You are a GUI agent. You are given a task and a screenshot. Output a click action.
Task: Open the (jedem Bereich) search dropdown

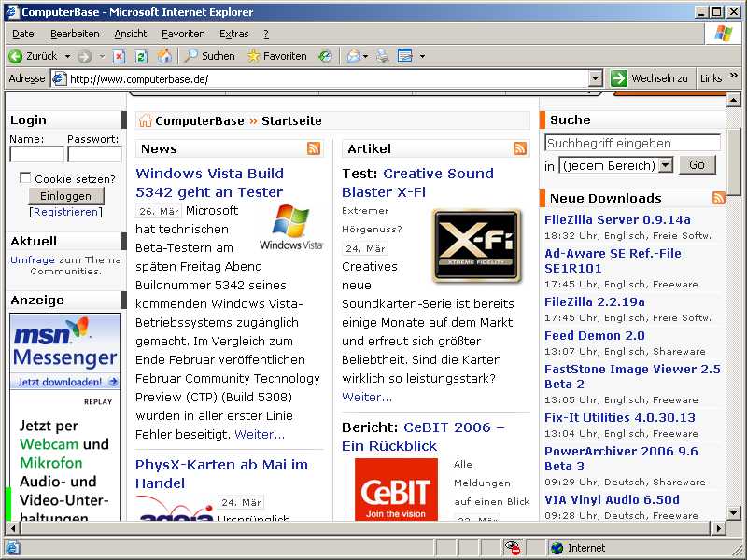pyautogui.click(x=666, y=165)
